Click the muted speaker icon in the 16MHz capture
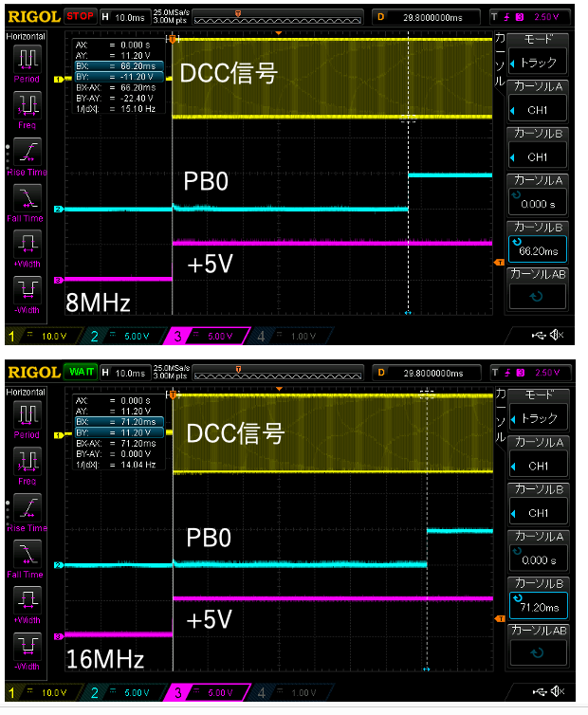588x715 pixels. pos(558,691)
